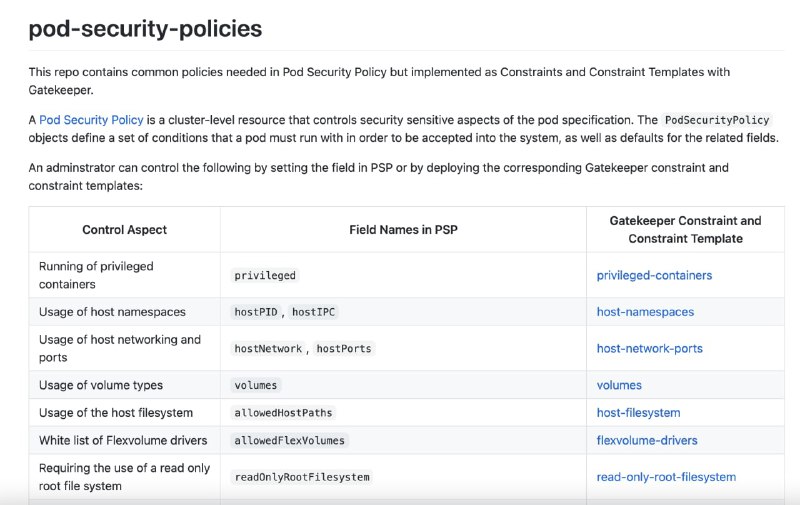
Task: Click the pod-security-policies heading
Action: click(145, 29)
